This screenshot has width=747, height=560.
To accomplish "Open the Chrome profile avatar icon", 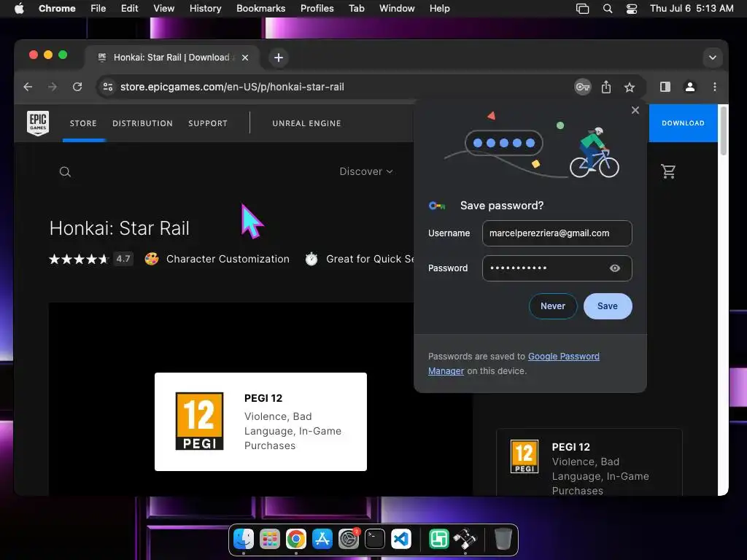I will pyautogui.click(x=690, y=87).
